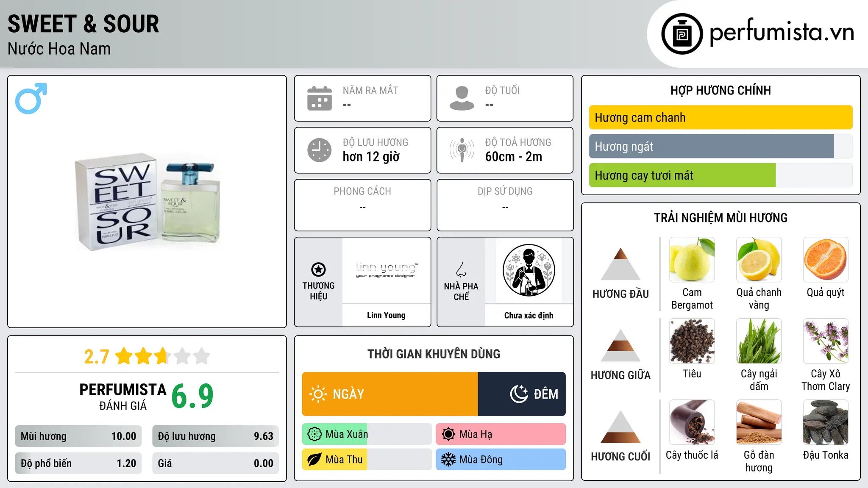
Task: Click the '60cm - 2m' sillage value
Action: (514, 157)
